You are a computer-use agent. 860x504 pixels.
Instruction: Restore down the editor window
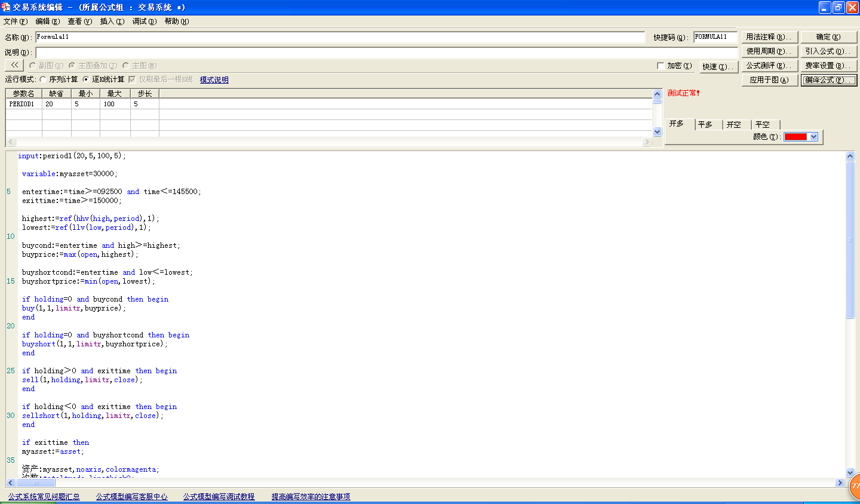pos(838,7)
